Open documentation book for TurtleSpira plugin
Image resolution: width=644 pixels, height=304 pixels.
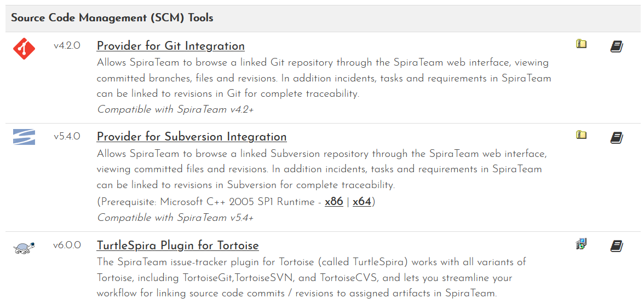617,246
